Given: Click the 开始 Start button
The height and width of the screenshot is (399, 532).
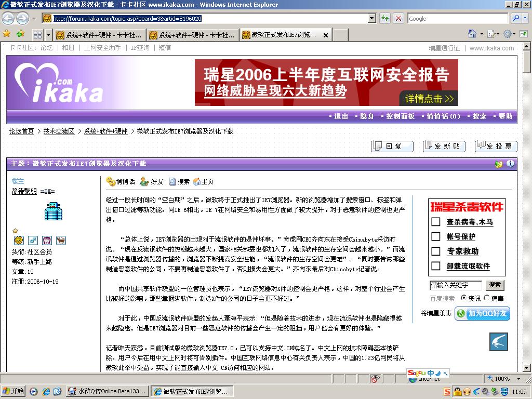Looking at the screenshot, I should pos(14,391).
